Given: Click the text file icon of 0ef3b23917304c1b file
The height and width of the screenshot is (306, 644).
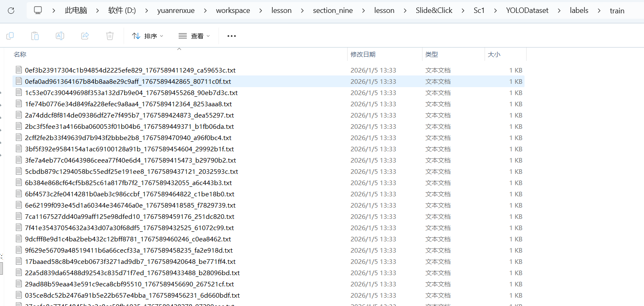Looking at the screenshot, I should 18,70.
